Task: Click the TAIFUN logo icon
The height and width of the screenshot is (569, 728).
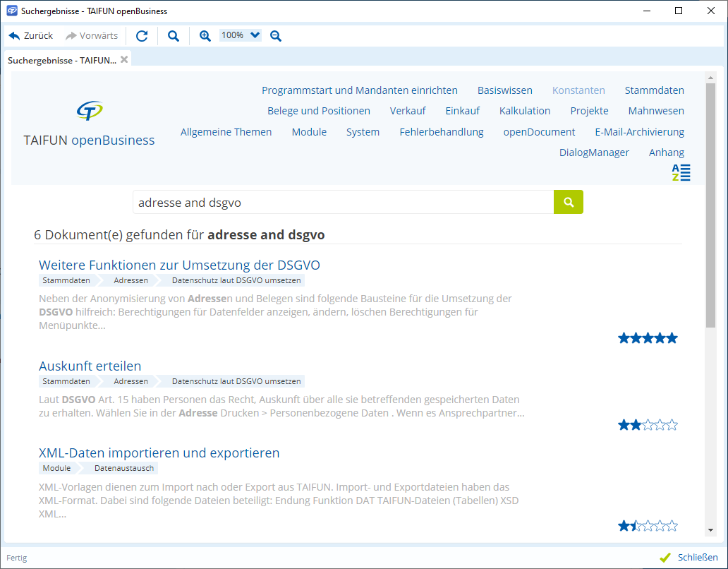Action: tap(90, 111)
